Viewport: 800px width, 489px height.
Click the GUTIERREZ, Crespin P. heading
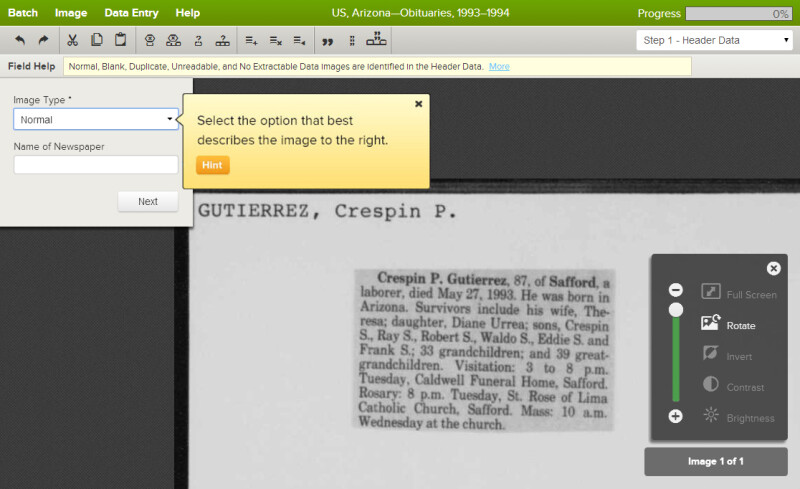tap(327, 211)
